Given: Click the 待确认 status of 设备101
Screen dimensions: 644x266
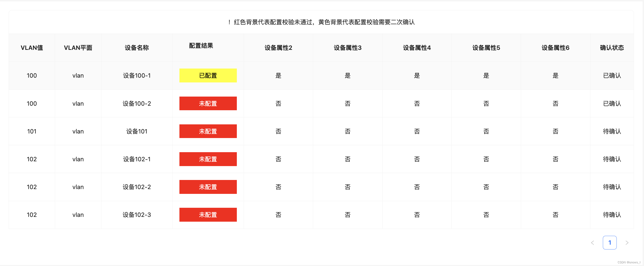Looking at the screenshot, I should tap(612, 131).
